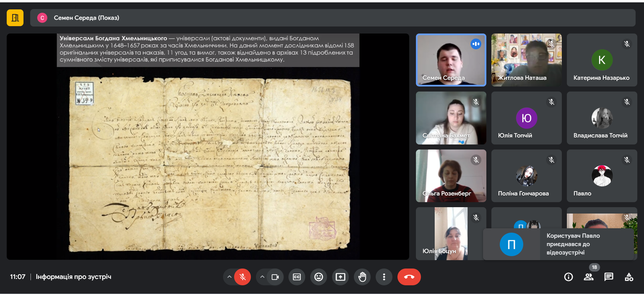Click the yellow meeting room icon

[15, 18]
